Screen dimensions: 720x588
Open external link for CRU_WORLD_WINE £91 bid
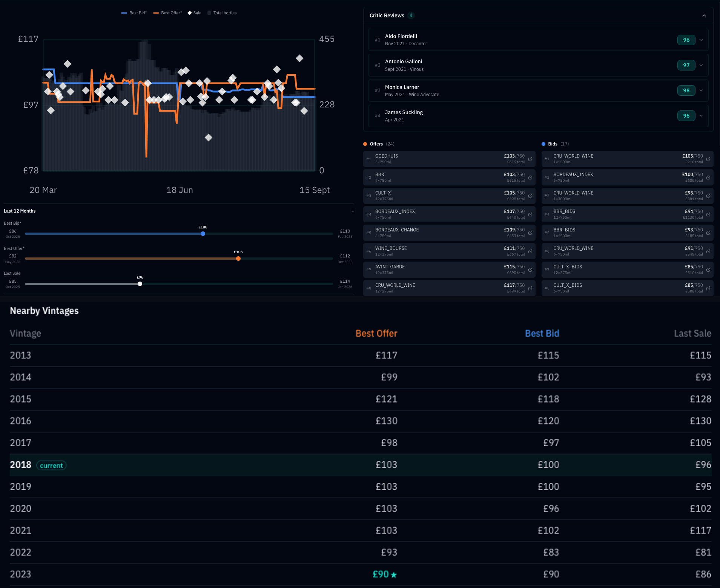[x=708, y=251]
